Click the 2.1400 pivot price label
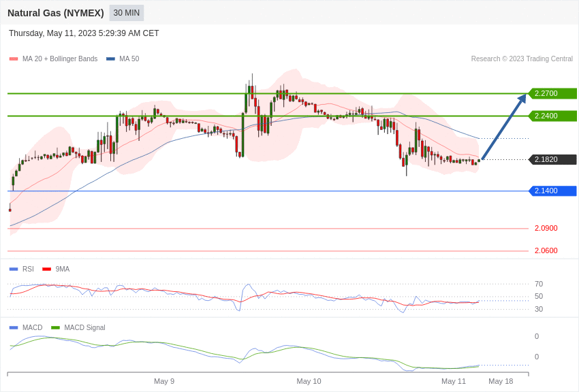579x392 pixels. pyautogui.click(x=553, y=191)
